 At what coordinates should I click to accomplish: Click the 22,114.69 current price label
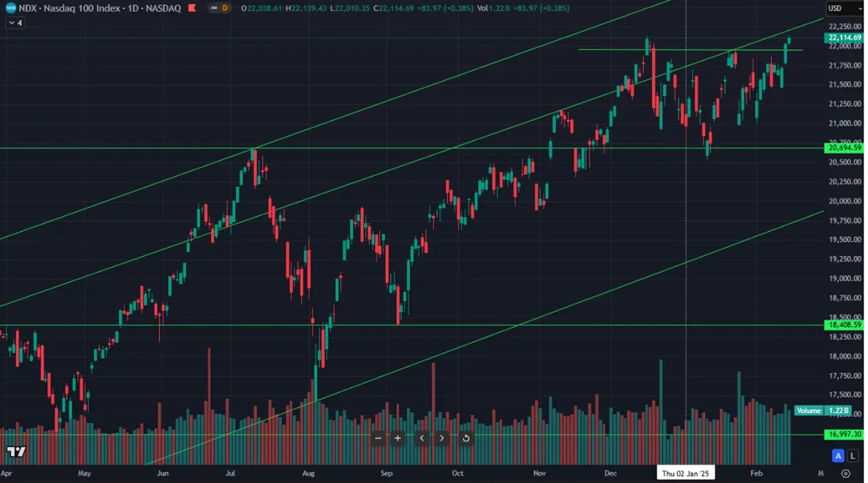point(844,38)
